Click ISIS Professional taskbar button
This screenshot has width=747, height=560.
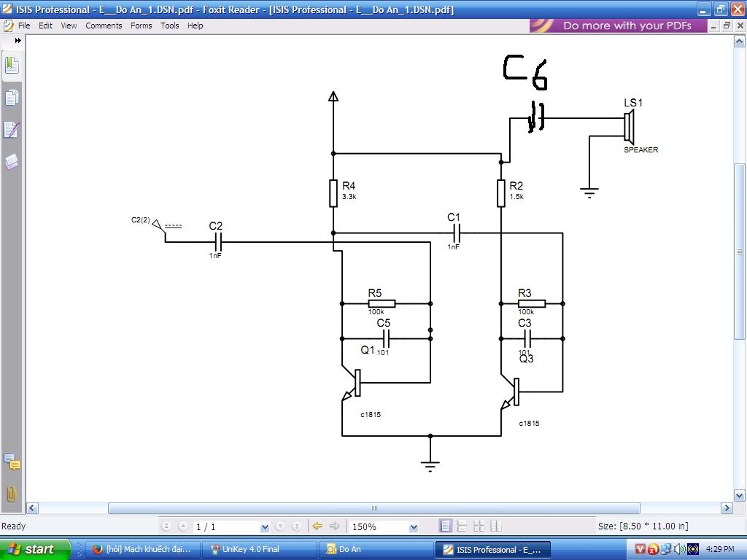coord(493,550)
